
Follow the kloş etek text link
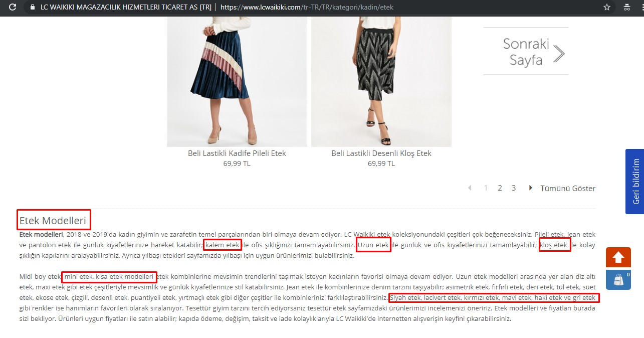point(554,245)
